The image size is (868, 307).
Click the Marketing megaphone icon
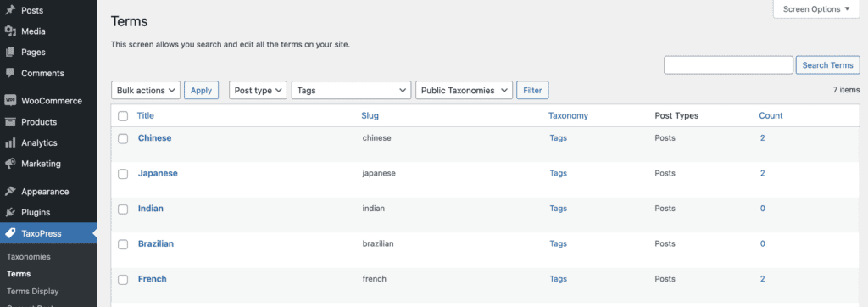[10, 164]
